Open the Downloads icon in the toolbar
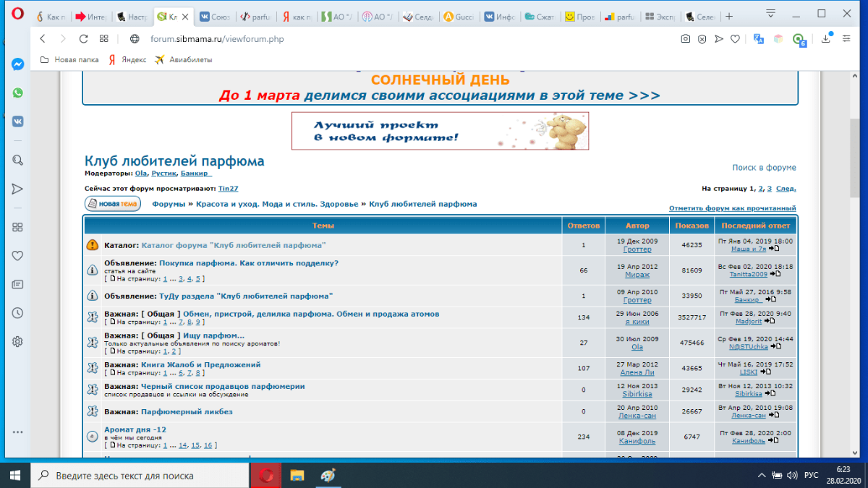 tap(826, 40)
